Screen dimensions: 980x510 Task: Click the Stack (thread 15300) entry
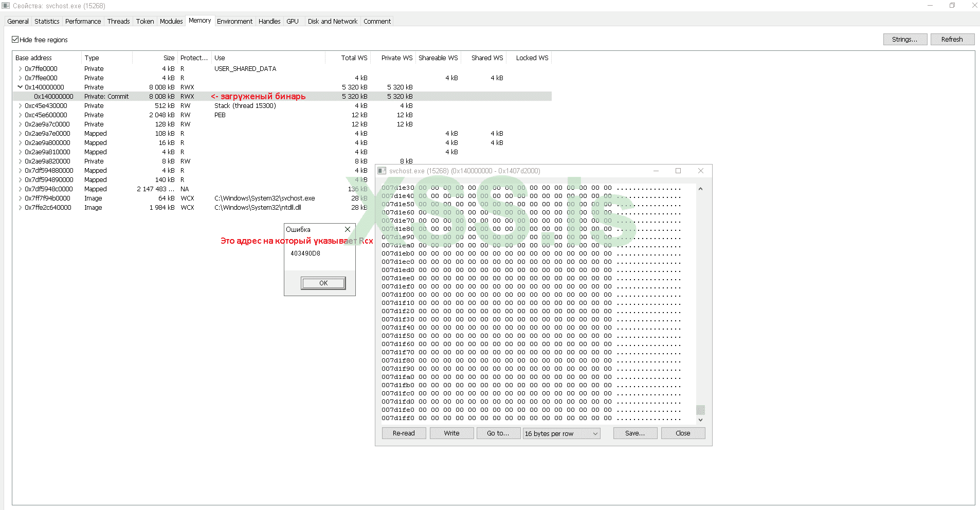(245, 106)
